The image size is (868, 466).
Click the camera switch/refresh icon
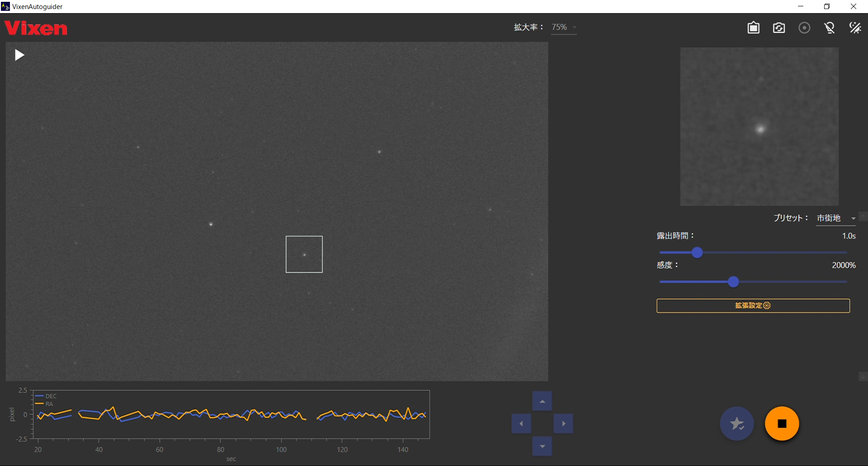(x=778, y=28)
